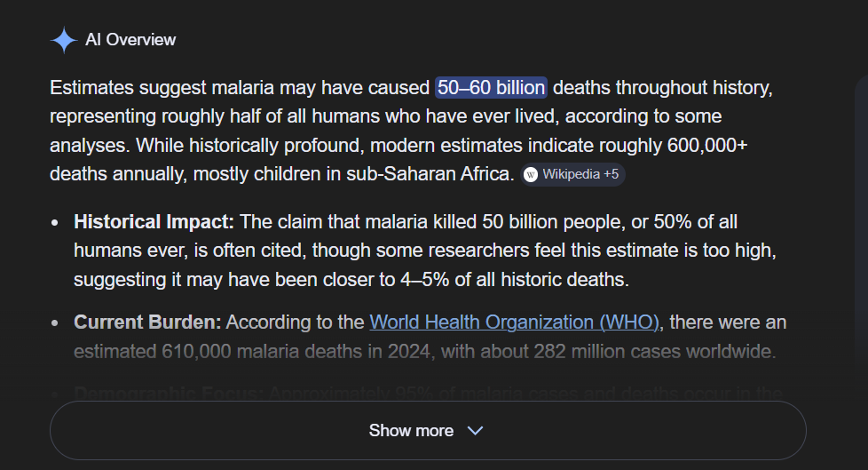The width and height of the screenshot is (868, 470).
Task: Click the "4–5%" of historic deaths text
Action: click(x=425, y=280)
